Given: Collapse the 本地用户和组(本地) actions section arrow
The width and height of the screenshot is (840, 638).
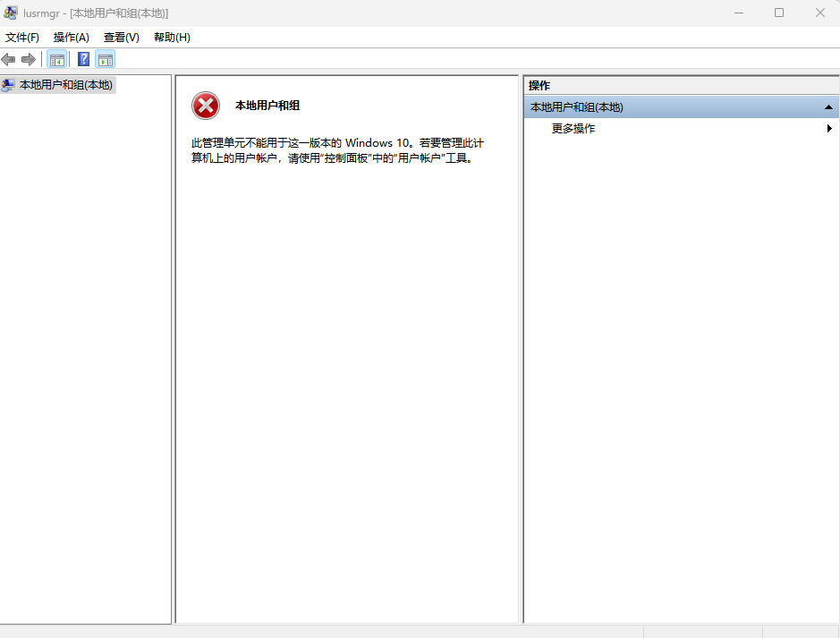Looking at the screenshot, I should tap(829, 107).
